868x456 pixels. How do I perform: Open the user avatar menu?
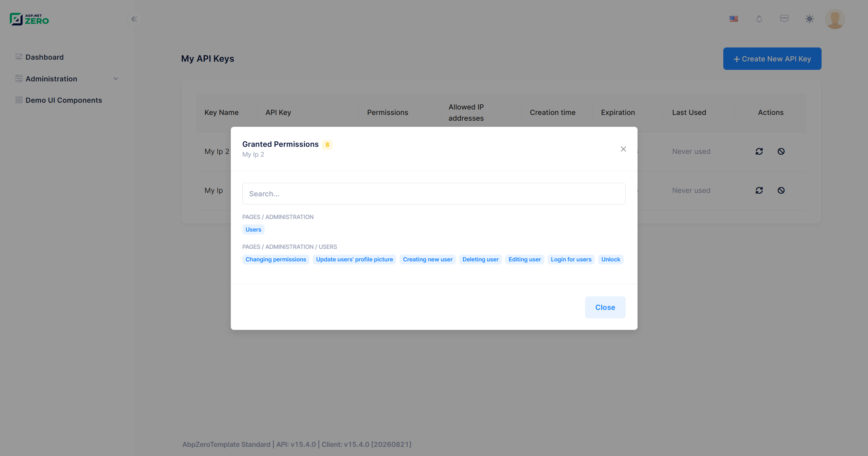tap(835, 19)
